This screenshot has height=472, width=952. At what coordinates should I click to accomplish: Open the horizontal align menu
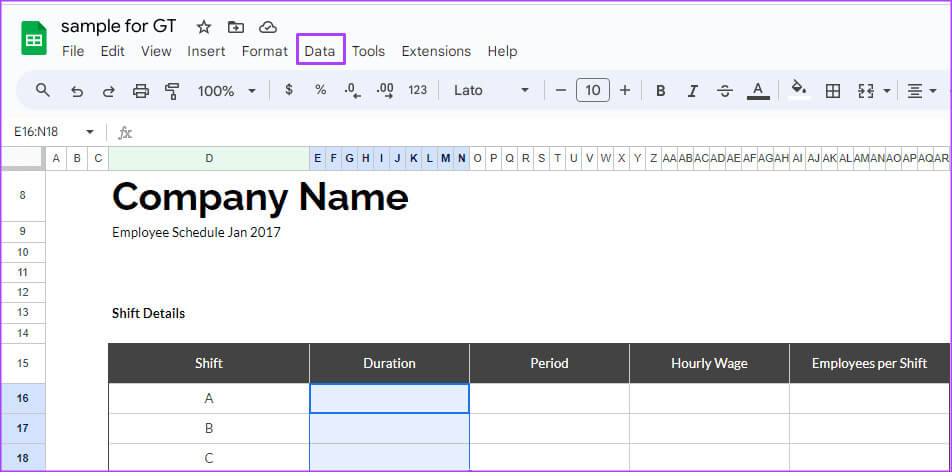point(922,91)
